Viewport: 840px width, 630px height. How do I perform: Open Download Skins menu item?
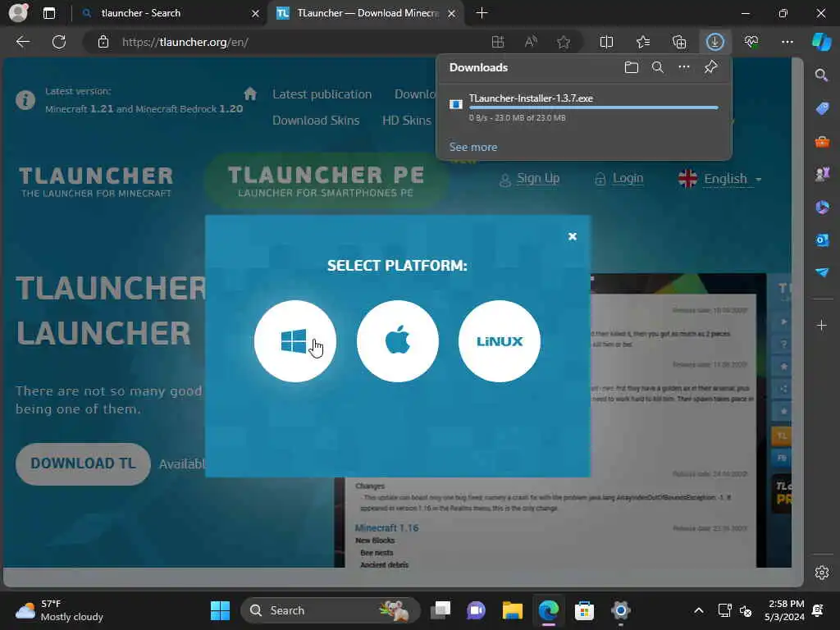316,121
